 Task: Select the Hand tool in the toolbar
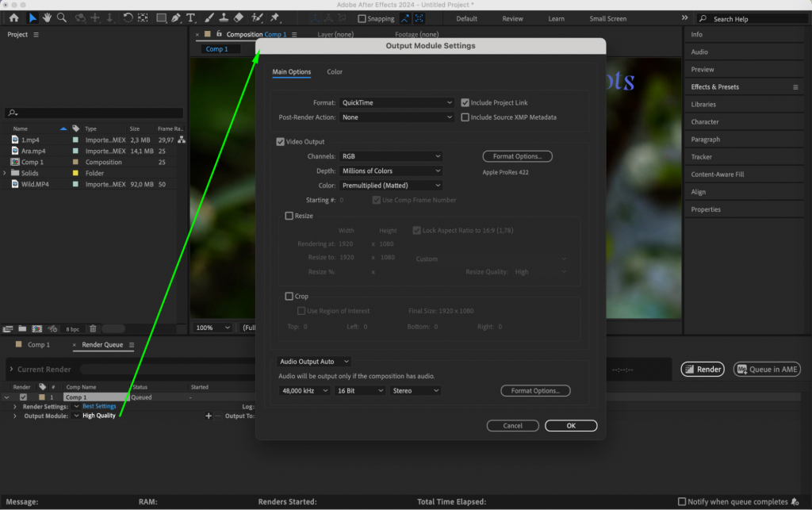coord(46,17)
